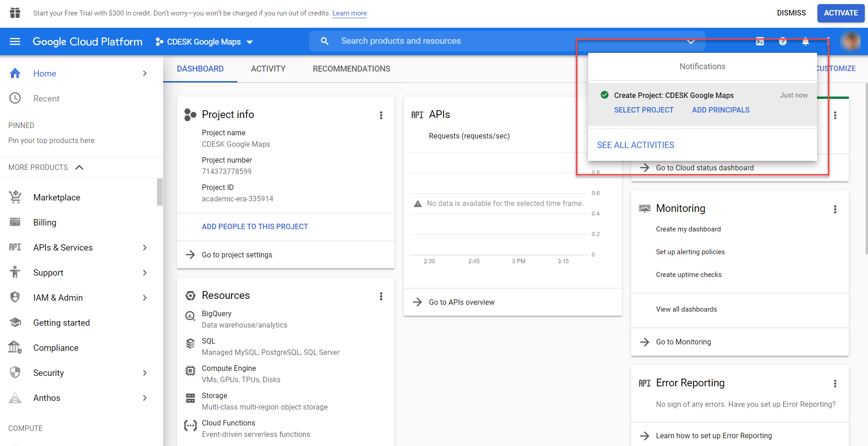This screenshot has height=446, width=868.
Task: Switch to the ACTIVITY tab
Action: coord(268,69)
